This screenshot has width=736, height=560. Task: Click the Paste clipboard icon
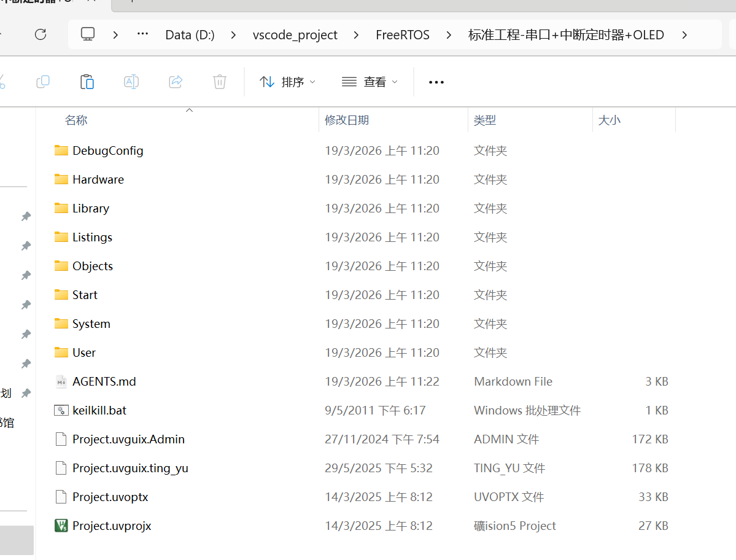point(87,82)
